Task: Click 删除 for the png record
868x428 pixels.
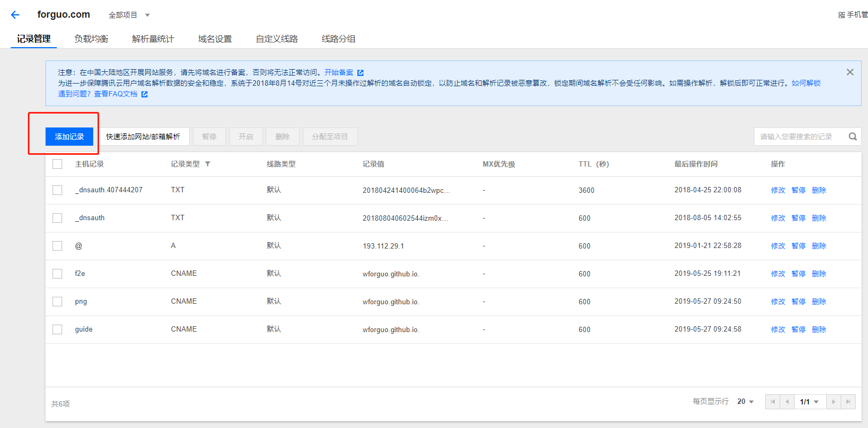Action: pos(819,302)
